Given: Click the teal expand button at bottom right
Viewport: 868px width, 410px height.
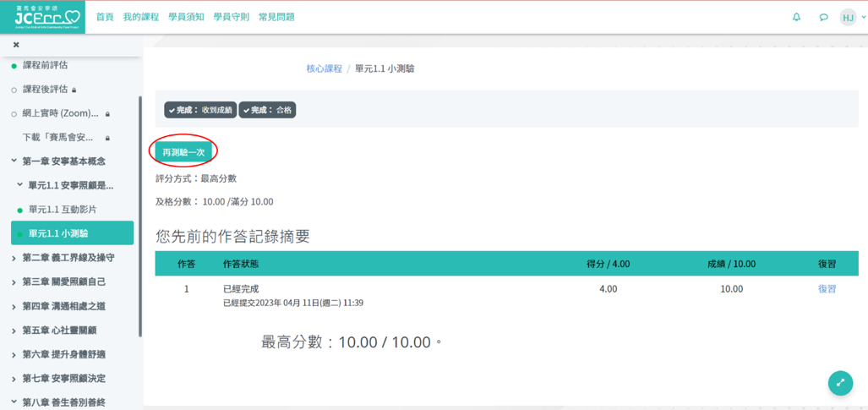Looking at the screenshot, I should coord(840,383).
